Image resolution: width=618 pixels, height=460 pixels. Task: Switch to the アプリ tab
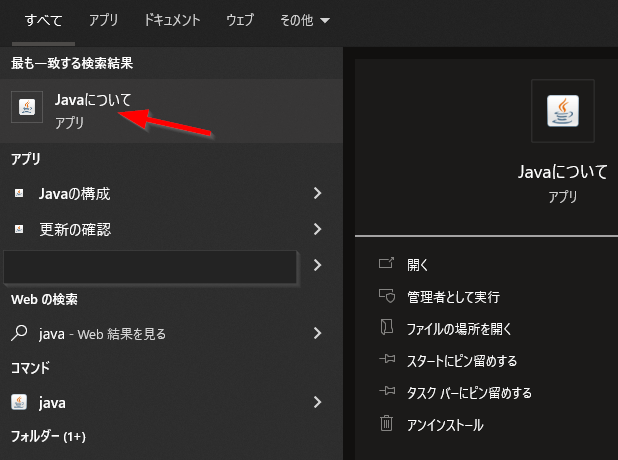coord(103,20)
